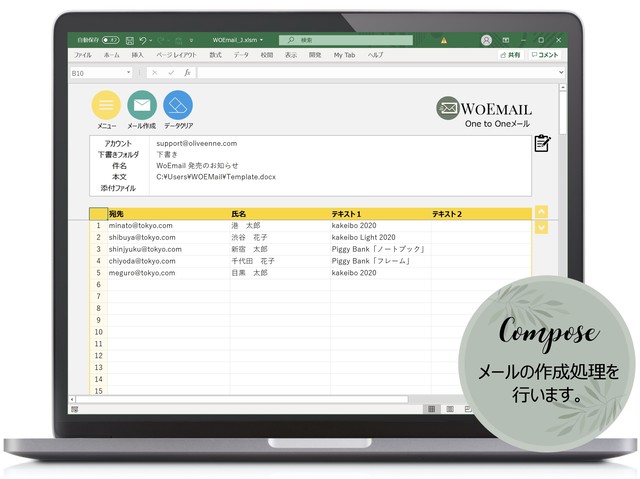Select the support@oliveenne.com account cell
This screenshot has width=640, height=479.
(x=197, y=143)
